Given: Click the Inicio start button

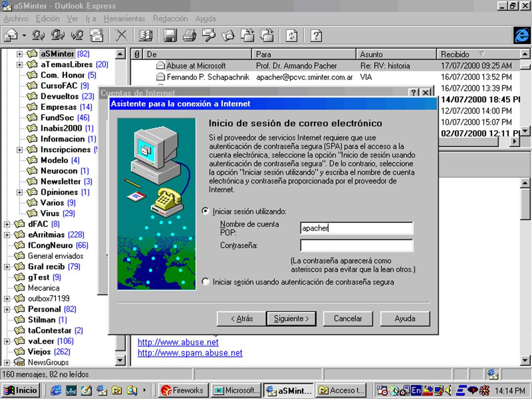Looking at the screenshot, I should pos(21,390).
